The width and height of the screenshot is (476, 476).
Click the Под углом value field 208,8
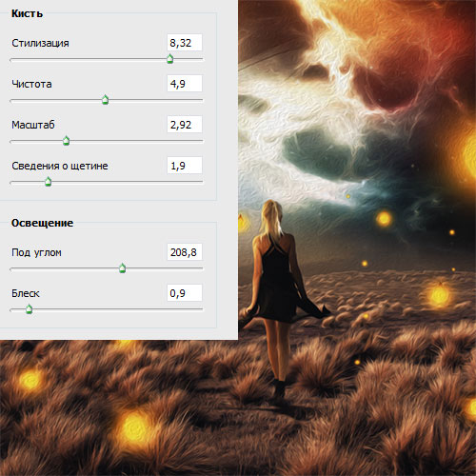click(x=185, y=252)
